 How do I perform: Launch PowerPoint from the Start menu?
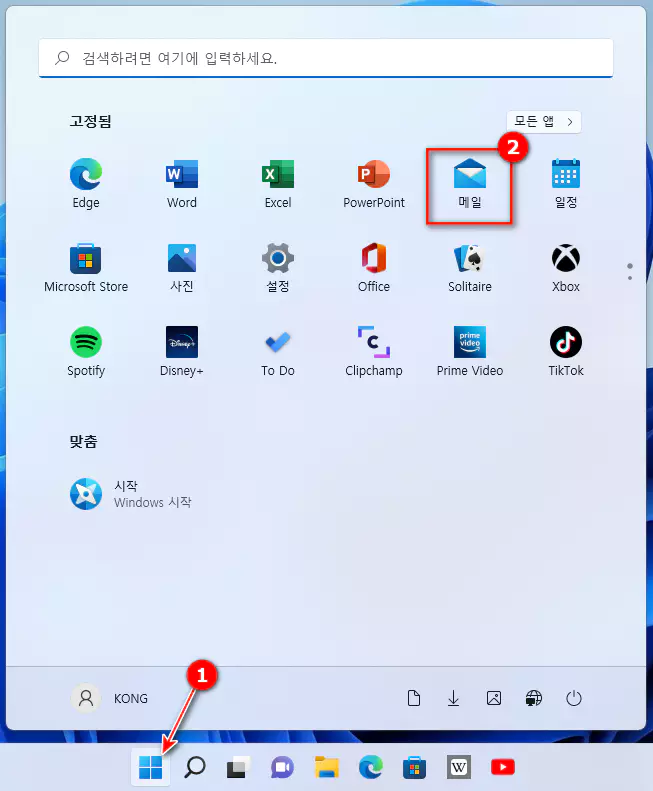(373, 184)
